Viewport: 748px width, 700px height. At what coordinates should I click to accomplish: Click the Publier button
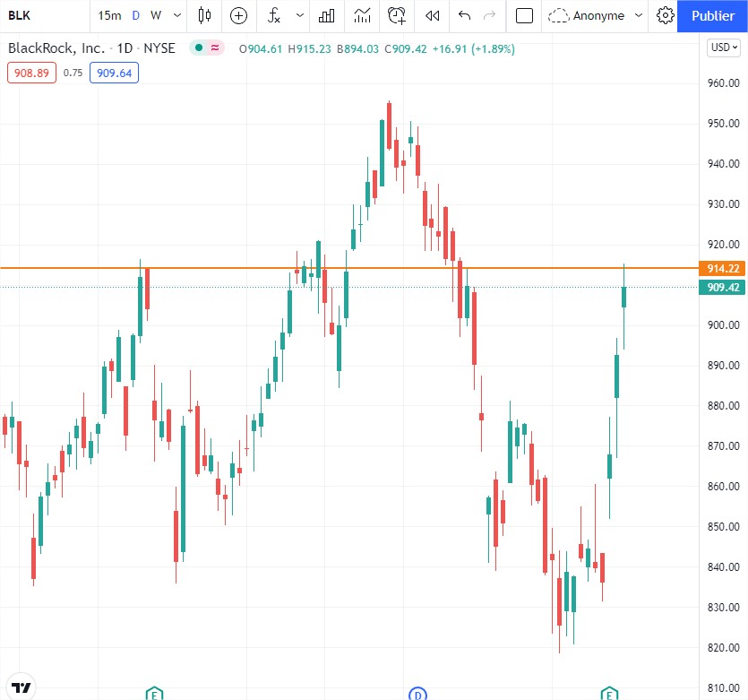tap(713, 16)
